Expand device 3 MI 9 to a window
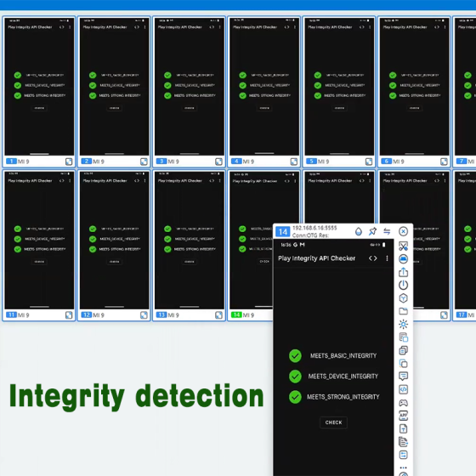Image resolution: width=476 pixels, height=476 pixels. 219,161
